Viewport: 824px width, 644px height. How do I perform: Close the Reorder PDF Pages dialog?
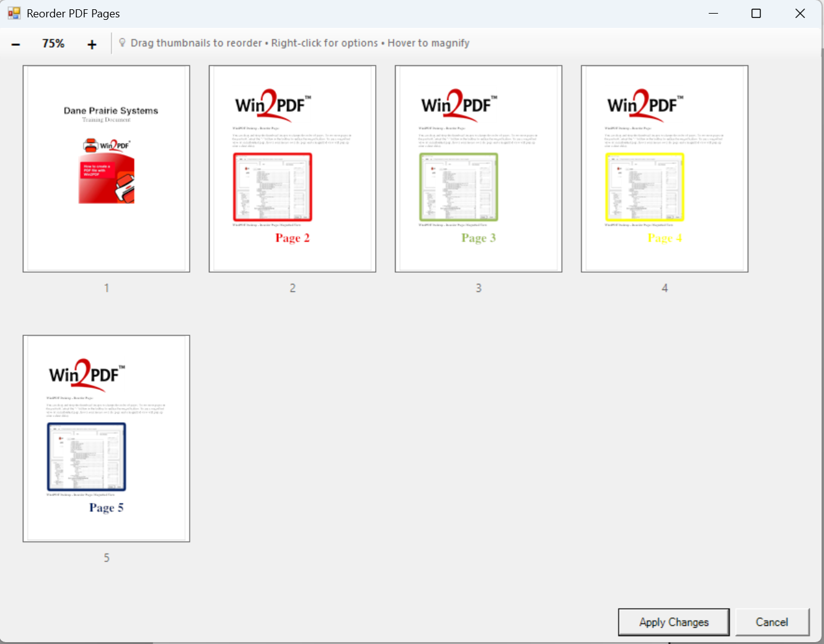800,13
